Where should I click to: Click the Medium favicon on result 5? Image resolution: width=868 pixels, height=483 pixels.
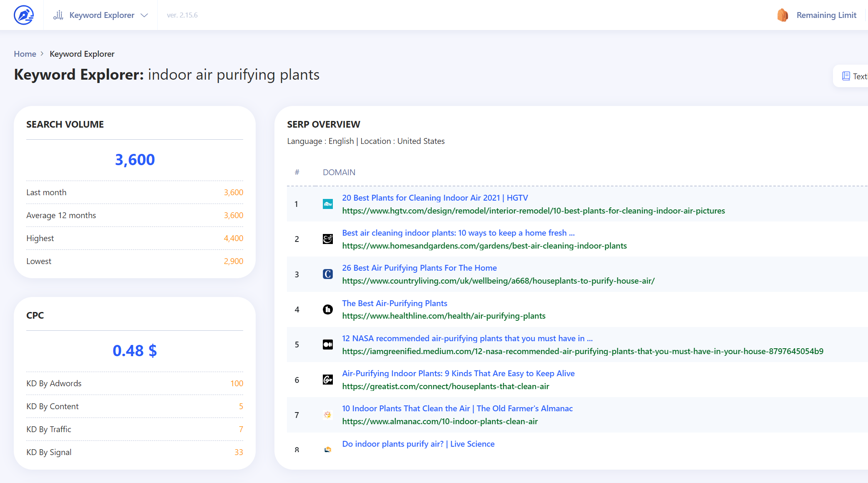328,344
